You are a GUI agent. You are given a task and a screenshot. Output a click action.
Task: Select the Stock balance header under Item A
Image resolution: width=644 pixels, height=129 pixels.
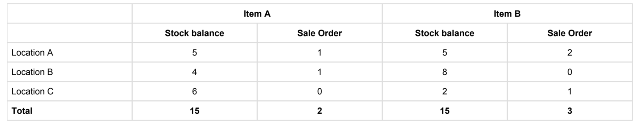194,33
